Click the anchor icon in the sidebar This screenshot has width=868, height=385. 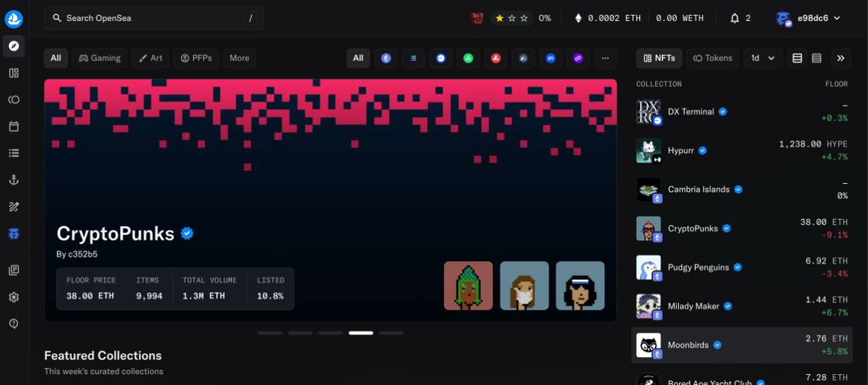click(x=14, y=180)
